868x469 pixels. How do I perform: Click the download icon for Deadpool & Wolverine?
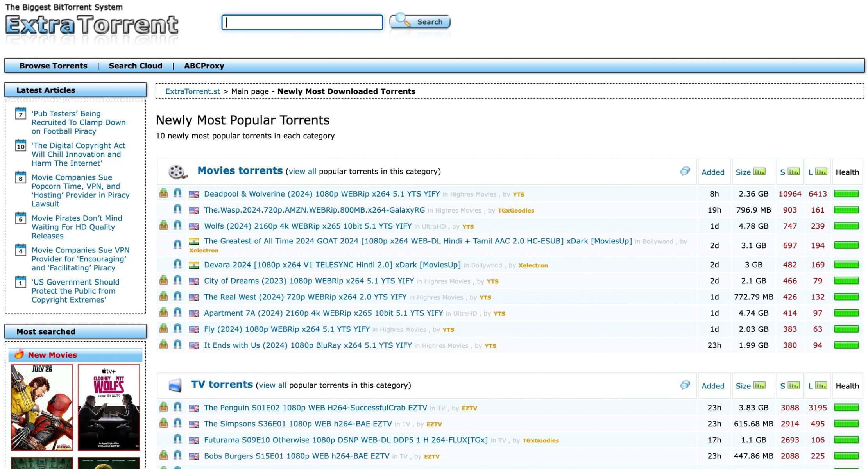click(164, 193)
